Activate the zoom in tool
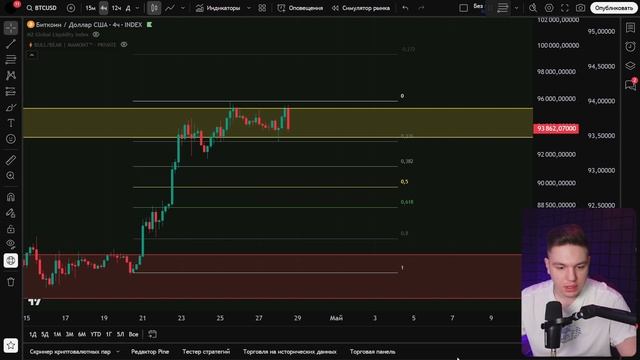 point(11,176)
